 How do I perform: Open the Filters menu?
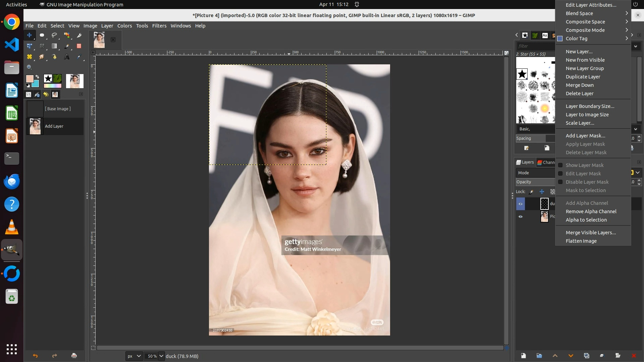159,26
